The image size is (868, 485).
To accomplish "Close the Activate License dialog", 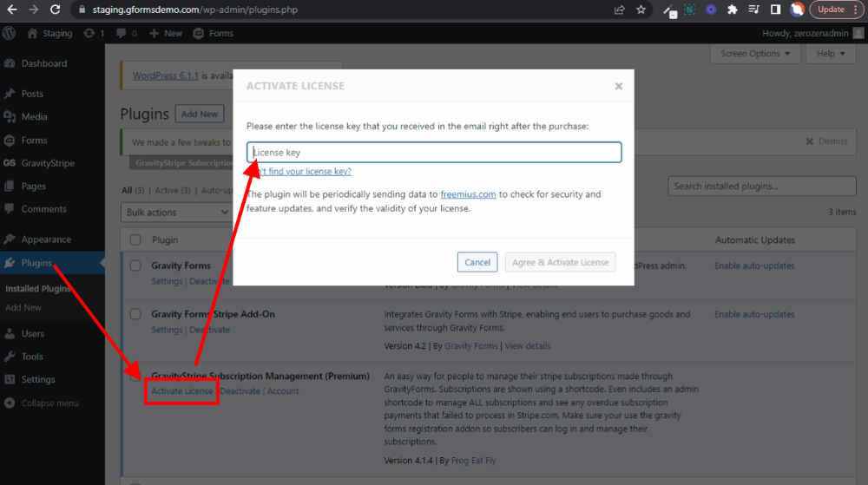I will point(618,86).
